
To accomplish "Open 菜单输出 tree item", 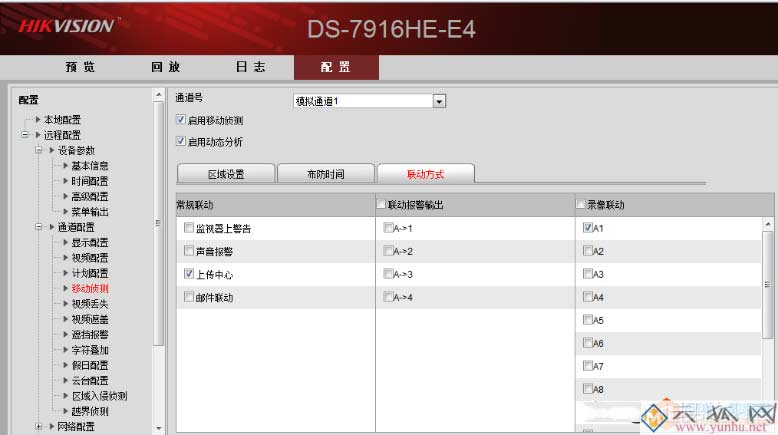I will click(90, 212).
